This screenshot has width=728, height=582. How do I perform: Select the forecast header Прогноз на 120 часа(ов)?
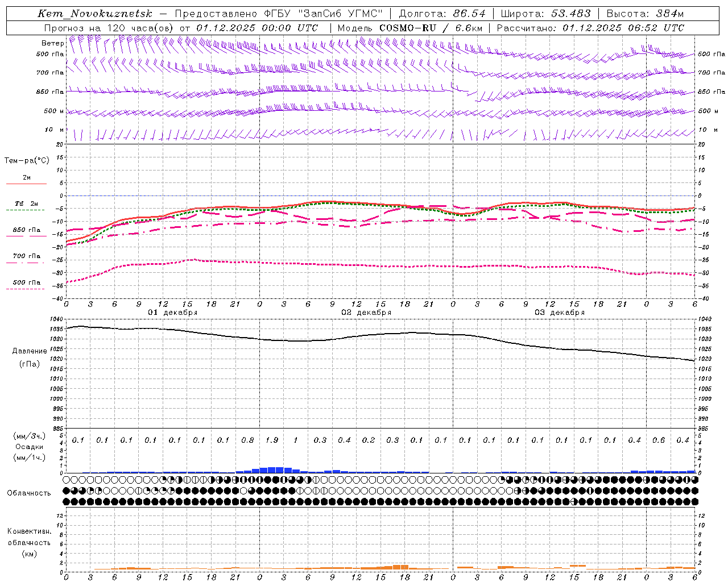(109, 28)
